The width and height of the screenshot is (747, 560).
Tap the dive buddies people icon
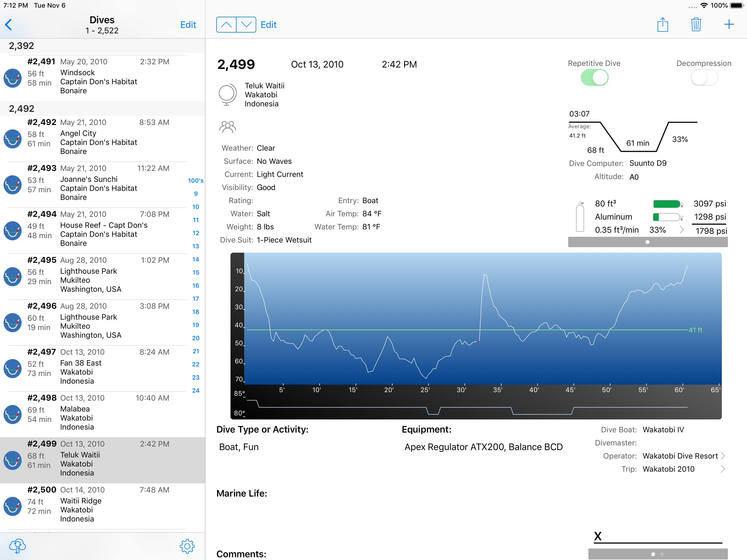point(227,127)
